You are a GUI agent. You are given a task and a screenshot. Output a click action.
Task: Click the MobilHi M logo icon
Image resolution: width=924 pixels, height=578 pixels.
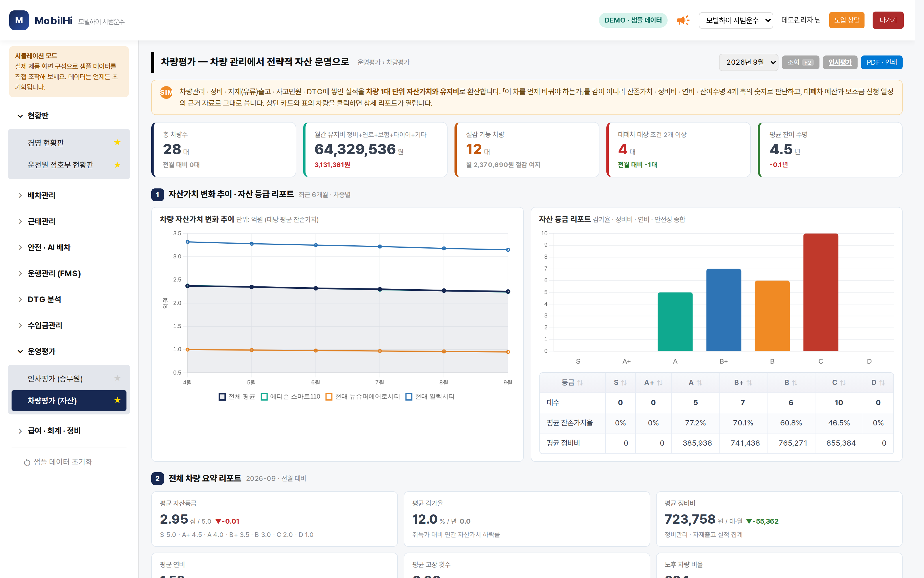pyautogui.click(x=19, y=20)
